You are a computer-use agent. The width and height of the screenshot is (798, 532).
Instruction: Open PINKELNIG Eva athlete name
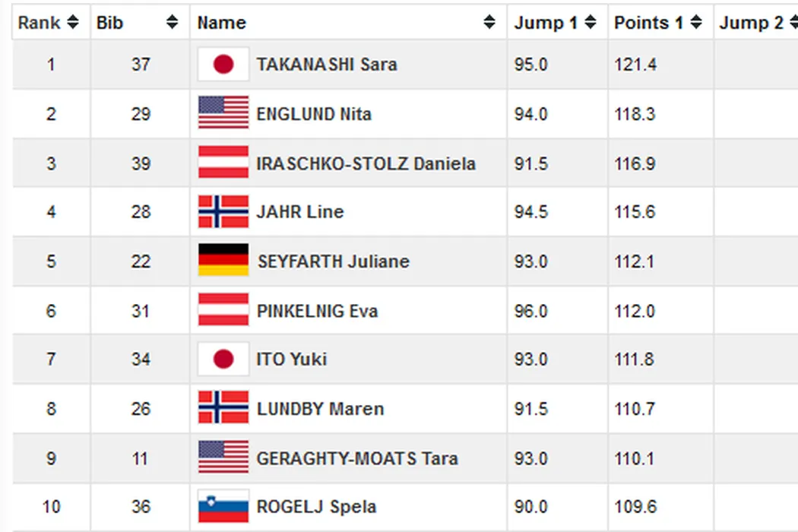(x=317, y=310)
